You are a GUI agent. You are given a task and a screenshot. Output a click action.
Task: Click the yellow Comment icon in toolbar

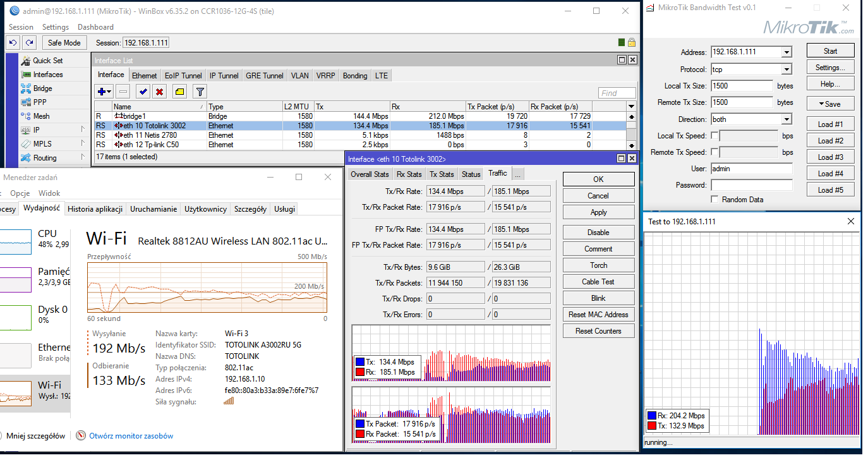[x=179, y=92]
